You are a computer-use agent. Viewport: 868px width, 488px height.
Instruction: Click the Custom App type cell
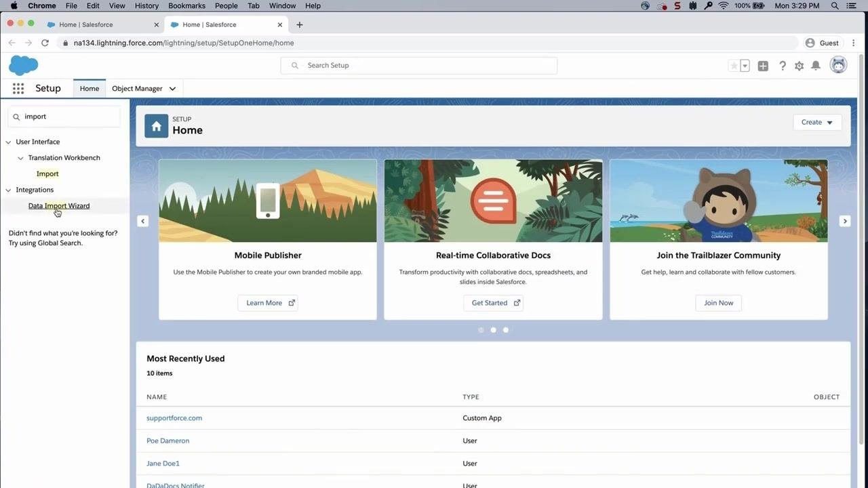pos(482,418)
